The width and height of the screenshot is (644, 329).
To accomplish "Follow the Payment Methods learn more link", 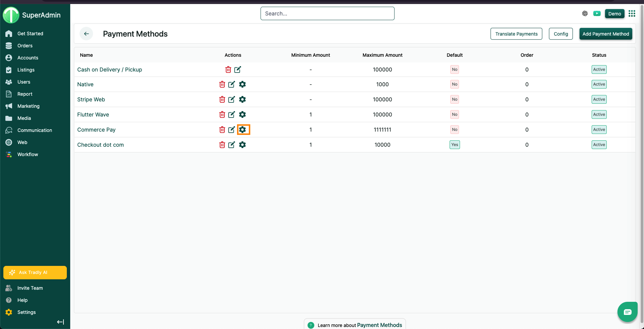I will [x=379, y=325].
